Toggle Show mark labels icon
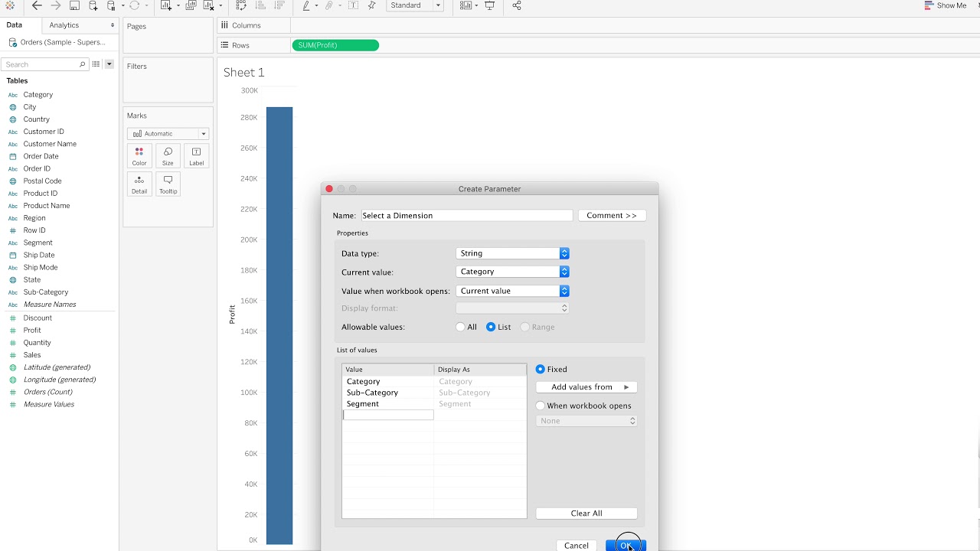Viewport: 980px width, 551px height. click(353, 5)
